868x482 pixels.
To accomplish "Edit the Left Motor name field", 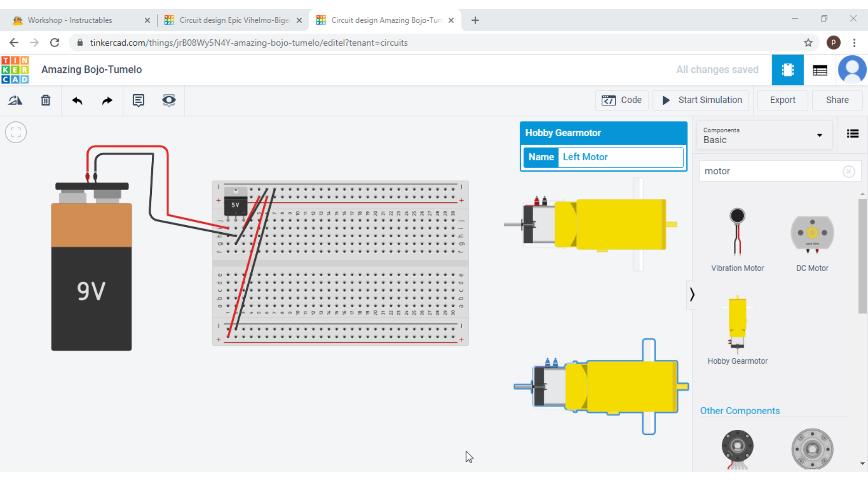I will (x=620, y=157).
